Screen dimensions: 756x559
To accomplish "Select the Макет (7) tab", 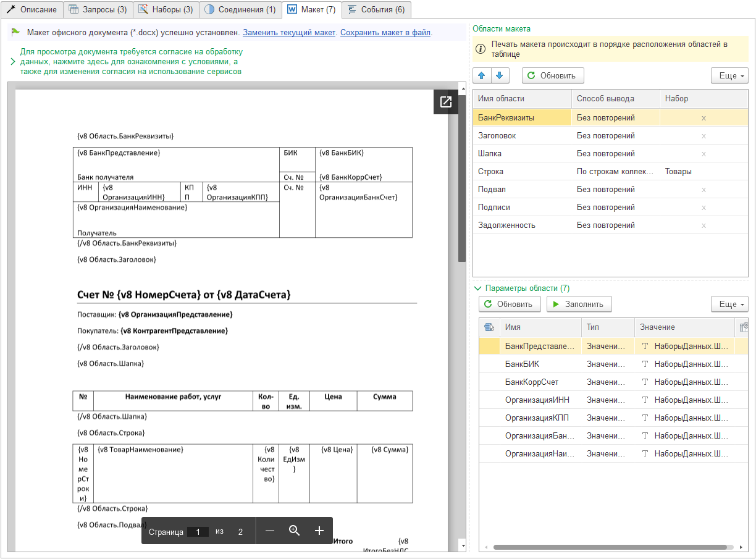I will 311,10.
